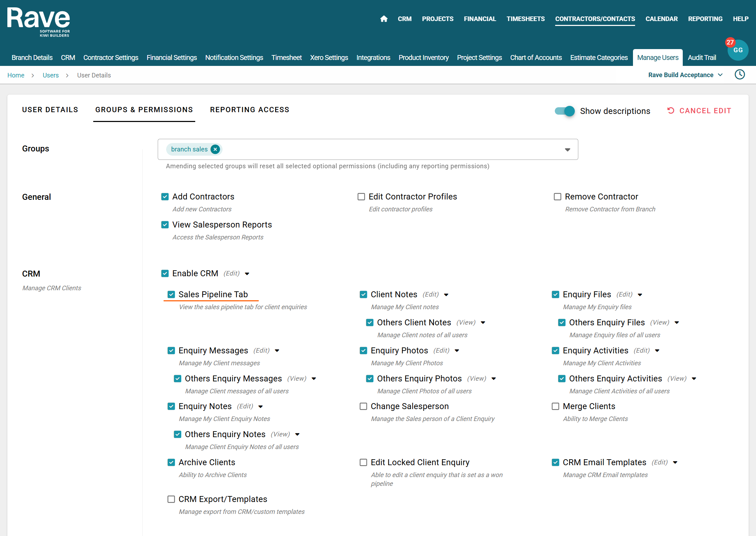Open the notification badge showing 27
The height and width of the screenshot is (536, 756).
pyautogui.click(x=730, y=42)
